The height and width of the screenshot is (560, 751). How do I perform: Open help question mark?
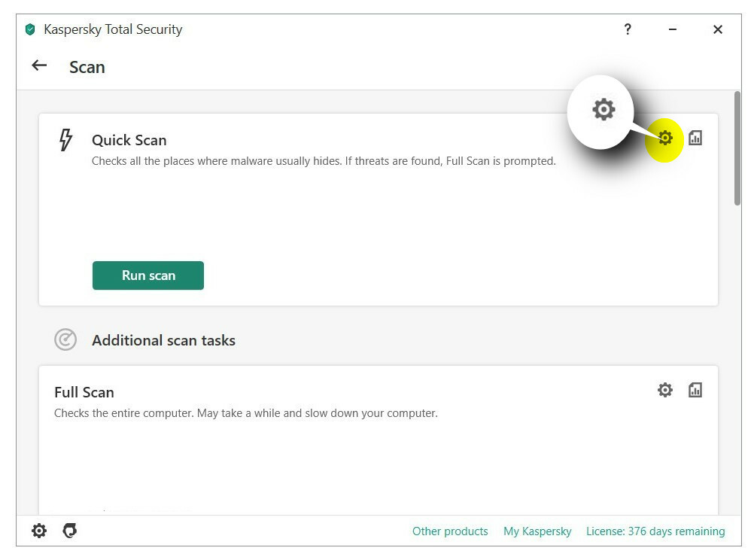tap(628, 29)
